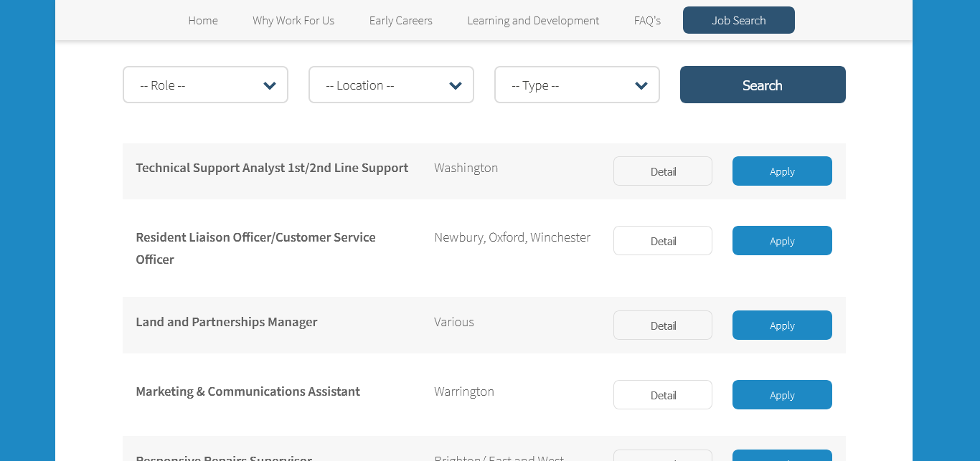Open the Type dropdown filter
The image size is (980, 461).
coord(577,85)
